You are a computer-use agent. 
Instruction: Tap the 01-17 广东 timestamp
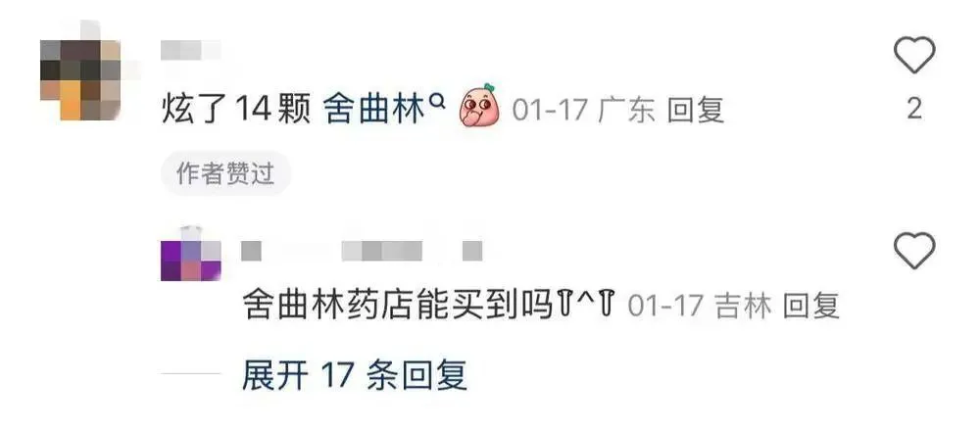pyautogui.click(x=584, y=112)
